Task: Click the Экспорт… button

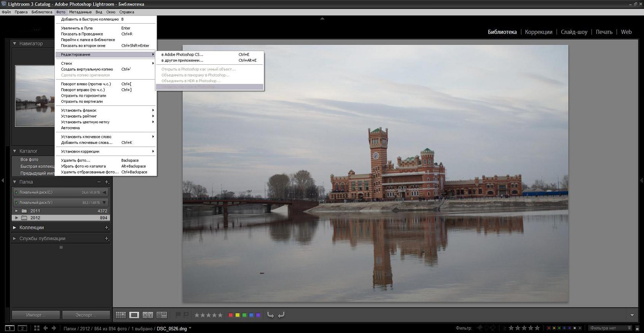Action: 86,315
